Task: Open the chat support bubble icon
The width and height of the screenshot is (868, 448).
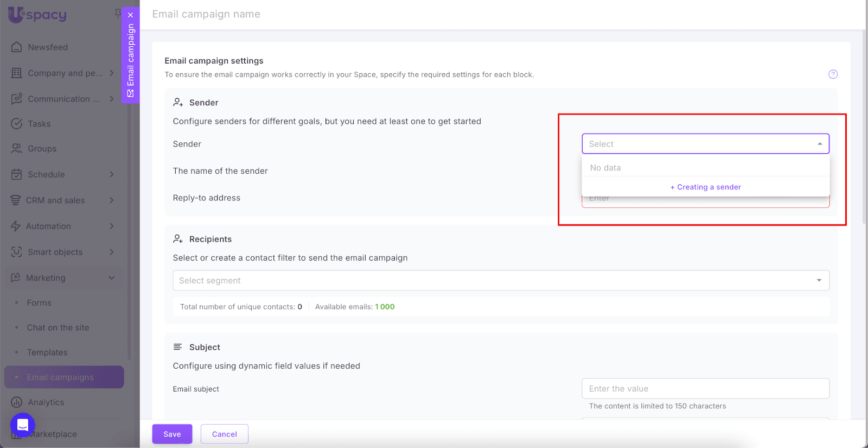Action: [23, 425]
